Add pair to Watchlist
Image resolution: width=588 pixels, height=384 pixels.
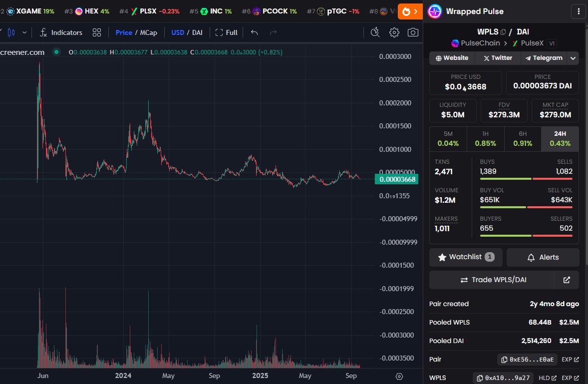point(466,257)
